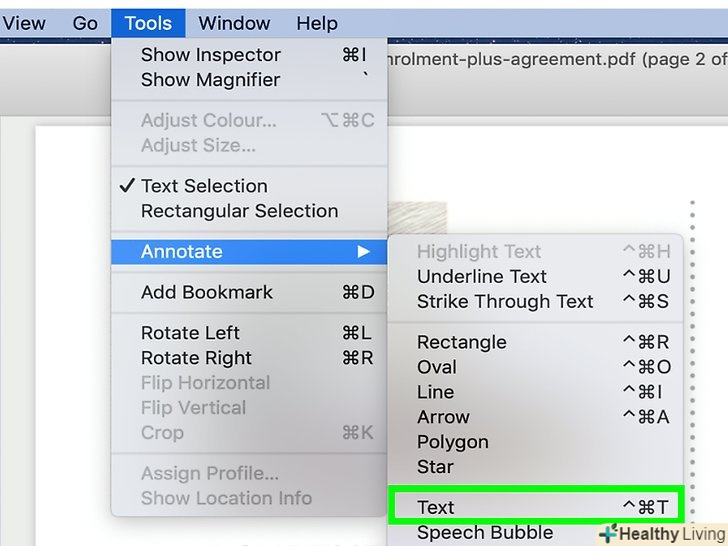Select Show Magnifier menu item
Viewport: 728px width, 546px height.
[210, 80]
